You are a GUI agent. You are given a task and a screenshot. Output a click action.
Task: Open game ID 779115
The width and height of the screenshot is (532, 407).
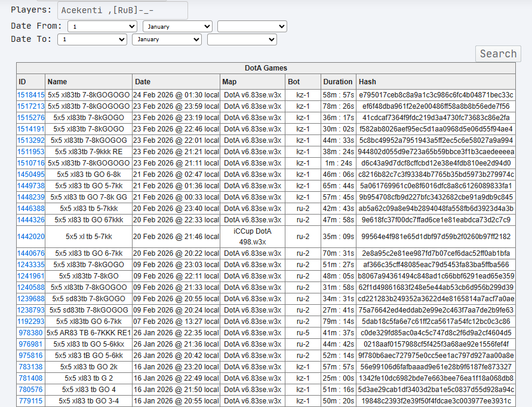click(30, 401)
